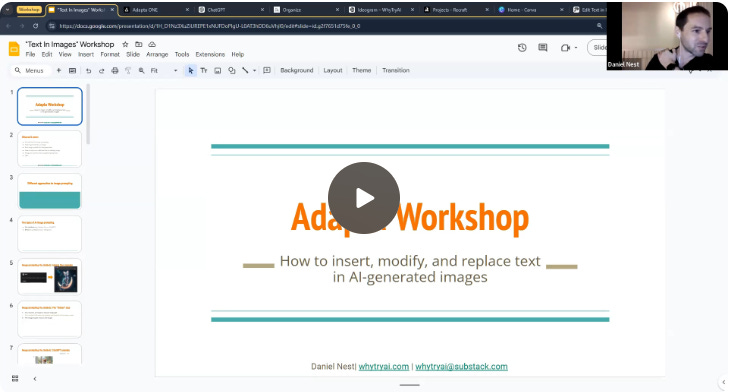The height and width of the screenshot is (392, 729).
Task: Insert an image icon
Action: 218,71
